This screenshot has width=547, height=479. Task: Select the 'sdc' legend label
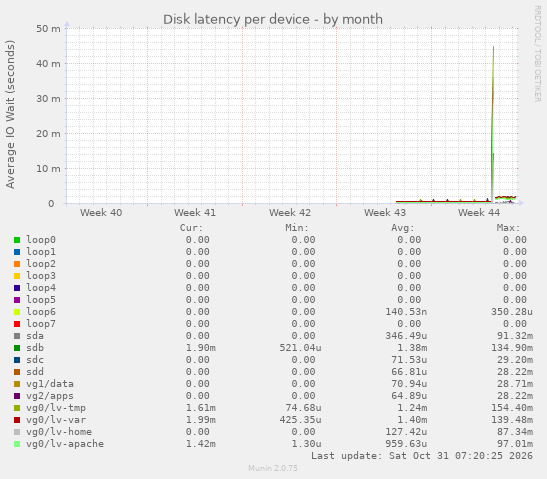tap(35, 360)
